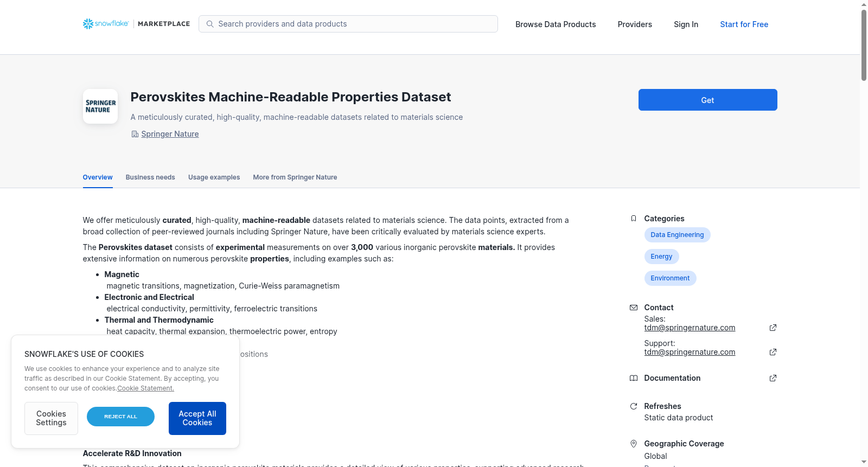Click the provider building icon beside Springer Nature

[135, 134]
